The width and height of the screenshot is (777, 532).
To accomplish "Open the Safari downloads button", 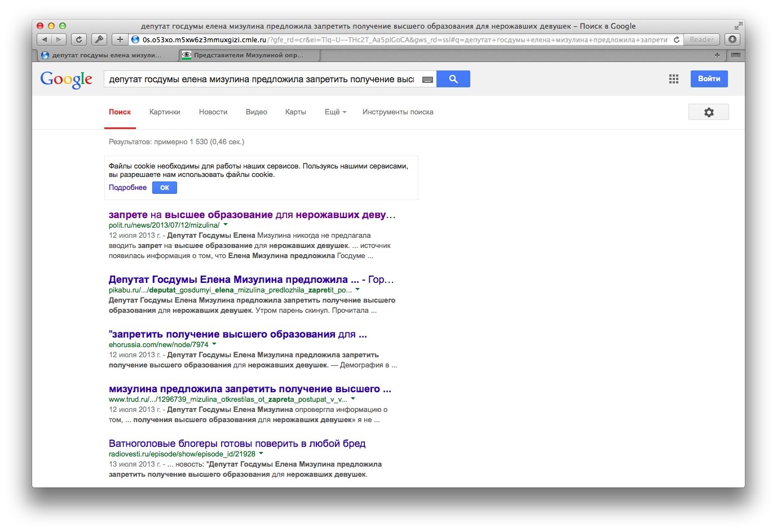I will coord(732,39).
